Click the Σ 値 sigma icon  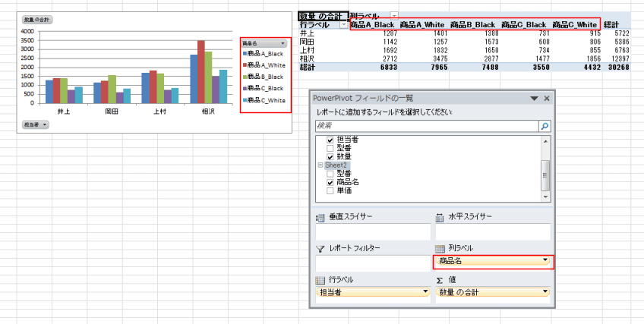tap(440, 281)
